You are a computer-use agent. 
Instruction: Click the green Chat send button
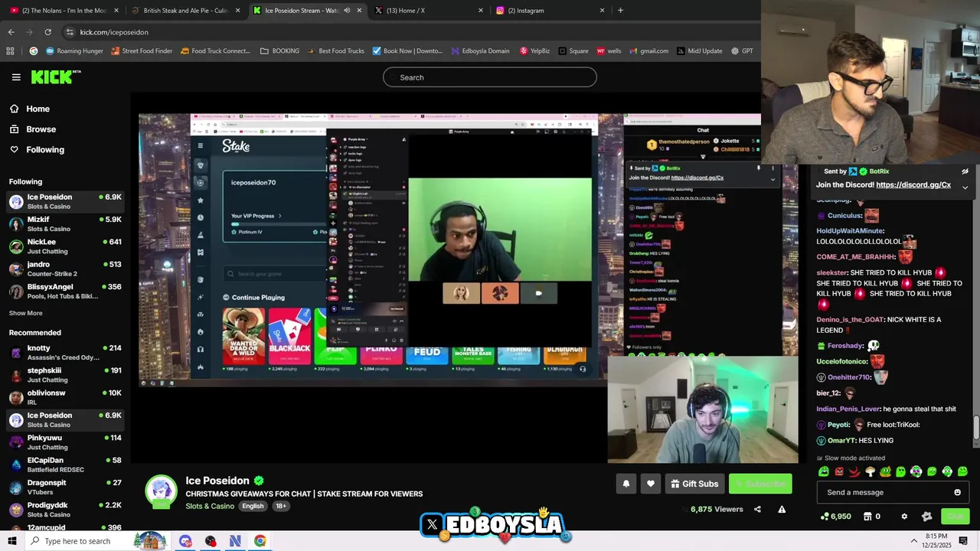pos(955,517)
